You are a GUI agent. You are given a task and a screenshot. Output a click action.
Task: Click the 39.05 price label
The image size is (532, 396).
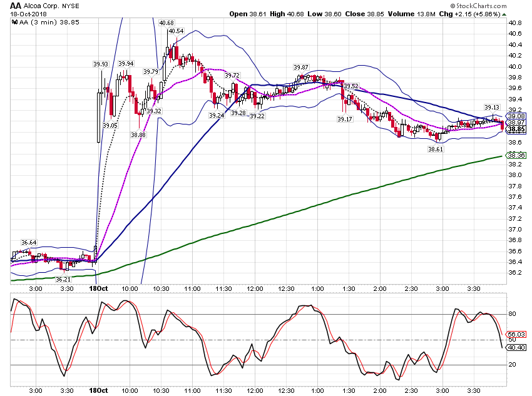tap(110, 126)
